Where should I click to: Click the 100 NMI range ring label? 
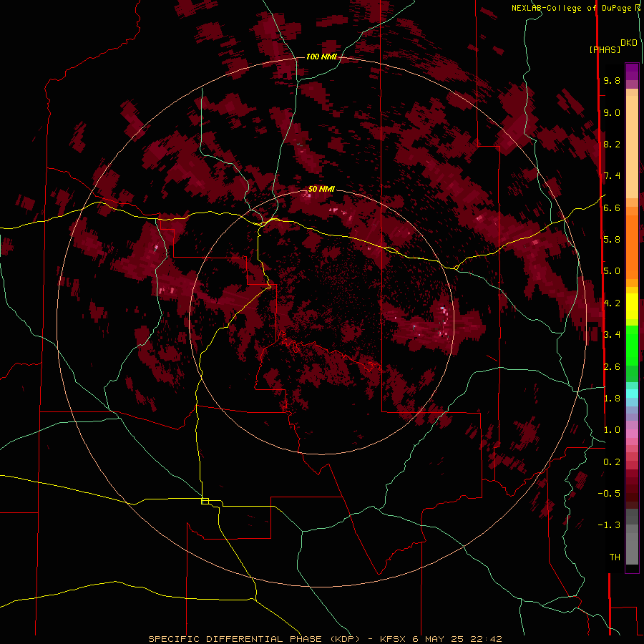point(321,57)
